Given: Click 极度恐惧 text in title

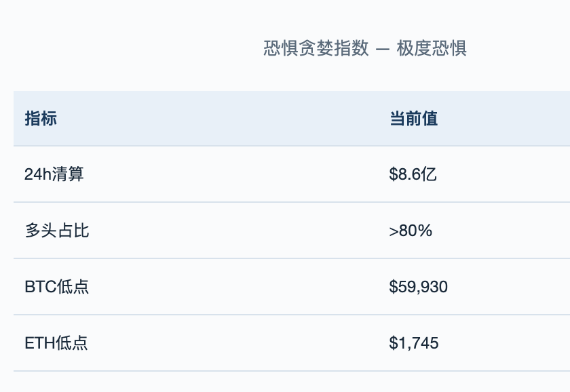Looking at the screenshot, I should click(x=432, y=48).
